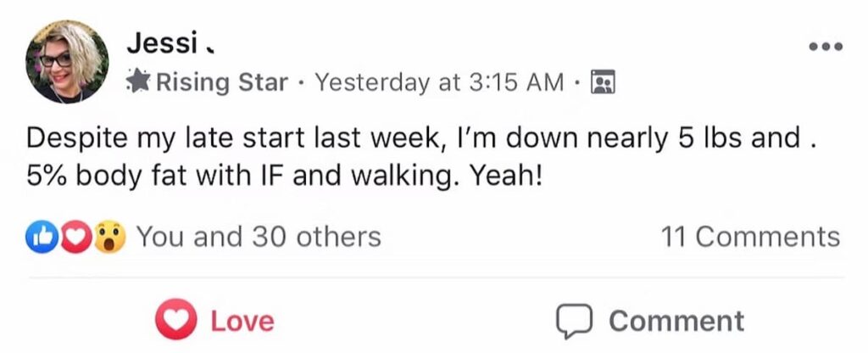The image size is (868, 353).
Task: Click the speech bubble Comment icon
Action: click(573, 321)
